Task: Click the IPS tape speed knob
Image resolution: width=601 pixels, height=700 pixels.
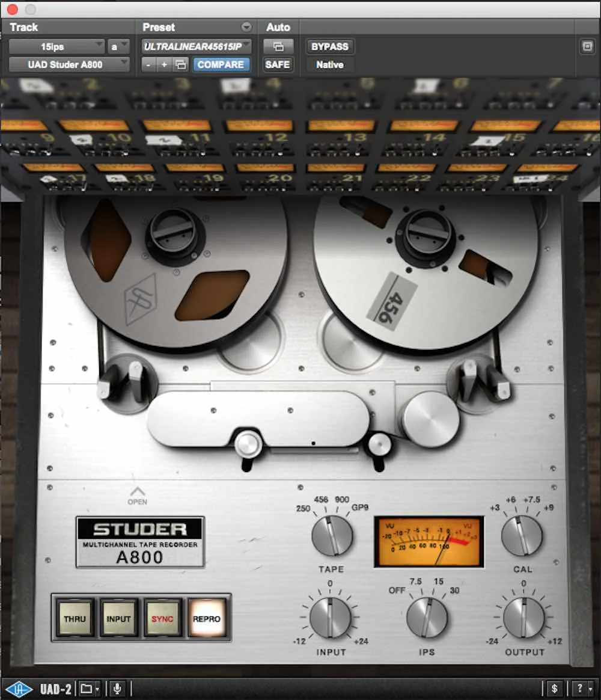Action: (427, 618)
